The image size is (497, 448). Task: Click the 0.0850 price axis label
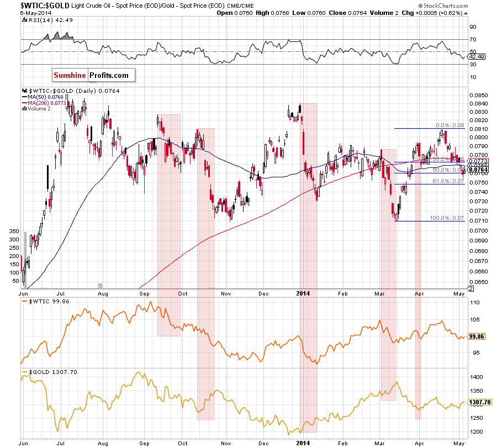pos(479,95)
